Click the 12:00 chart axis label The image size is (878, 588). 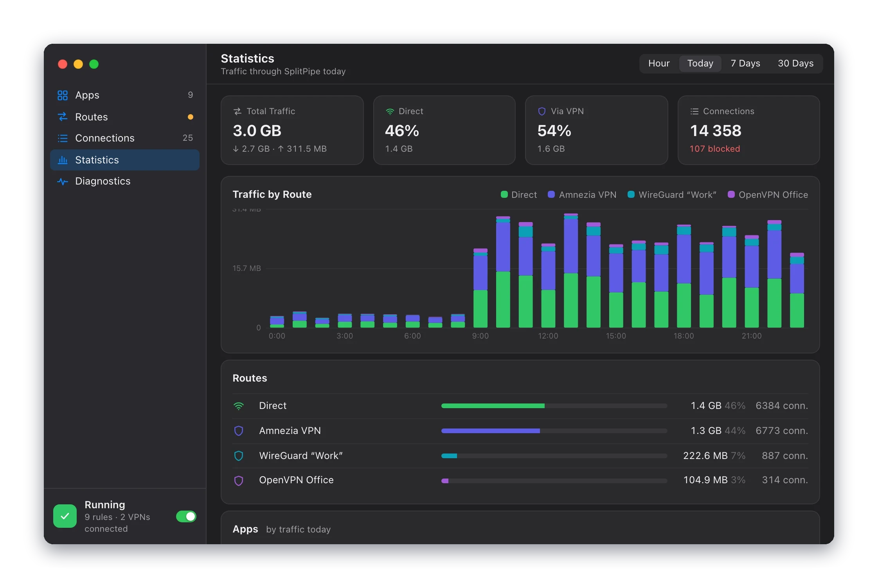point(548,336)
